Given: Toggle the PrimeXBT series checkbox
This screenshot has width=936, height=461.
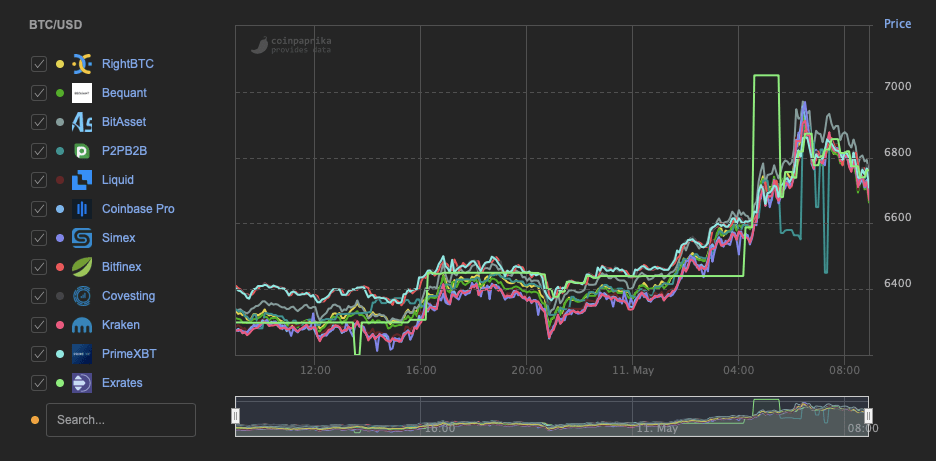Looking at the screenshot, I should click(x=39, y=354).
